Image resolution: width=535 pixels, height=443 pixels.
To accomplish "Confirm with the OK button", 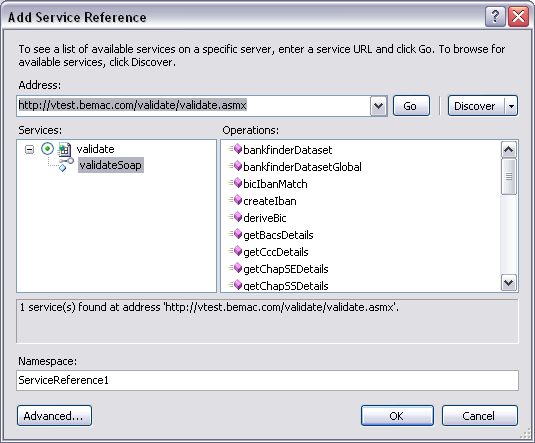I will pos(397,416).
